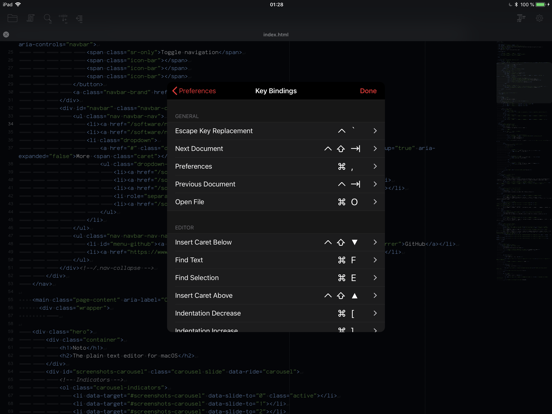552x414 pixels.
Task: Click the text format icon beside the gear
Action: [521, 18]
